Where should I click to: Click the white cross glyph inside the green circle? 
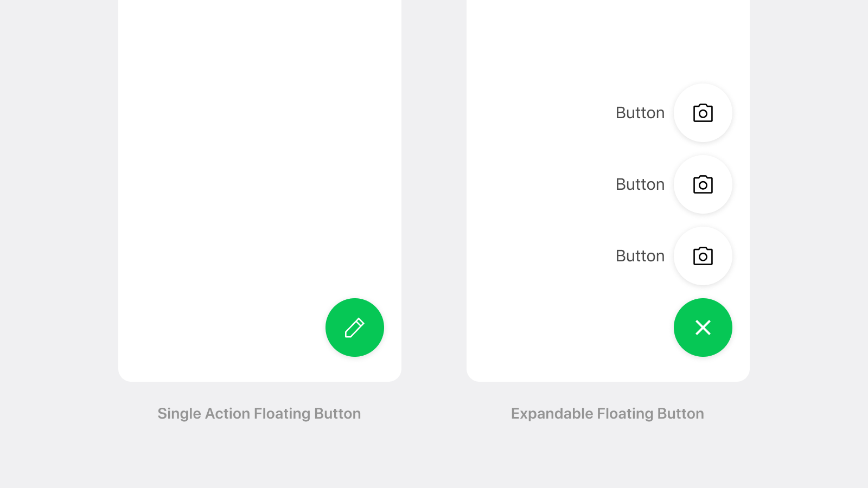tap(703, 328)
